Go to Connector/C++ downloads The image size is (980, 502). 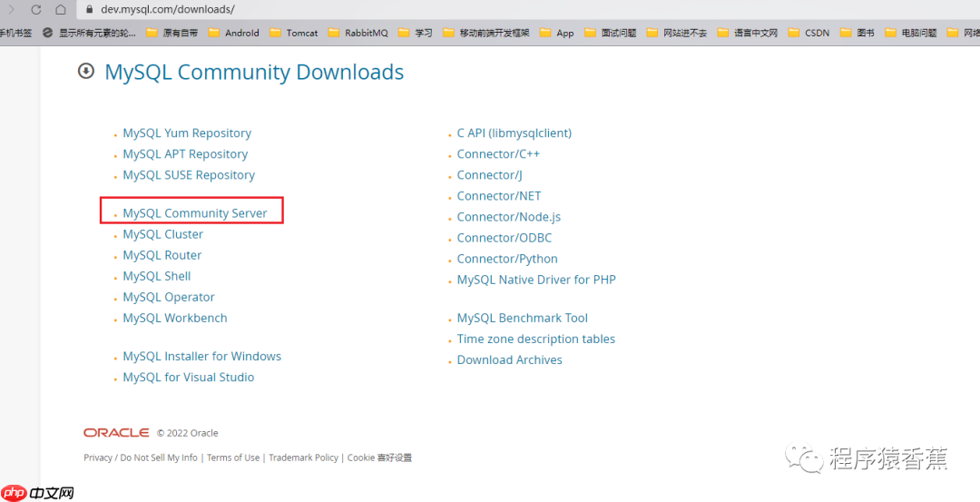(498, 153)
